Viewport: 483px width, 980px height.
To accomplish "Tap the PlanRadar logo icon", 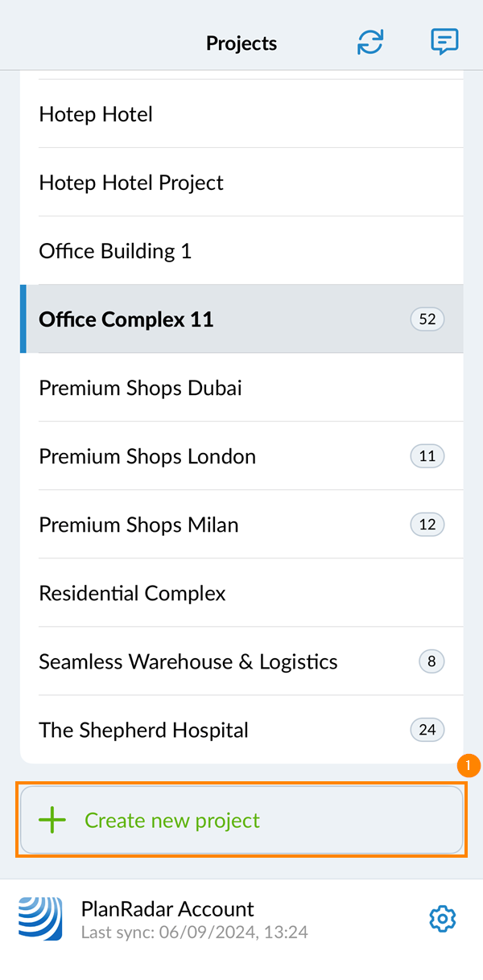I will [x=40, y=919].
